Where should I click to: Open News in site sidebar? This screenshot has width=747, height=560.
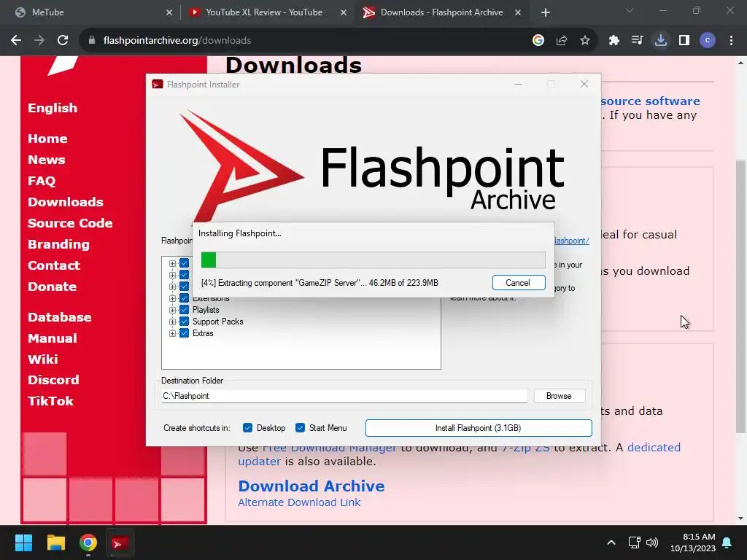click(46, 160)
